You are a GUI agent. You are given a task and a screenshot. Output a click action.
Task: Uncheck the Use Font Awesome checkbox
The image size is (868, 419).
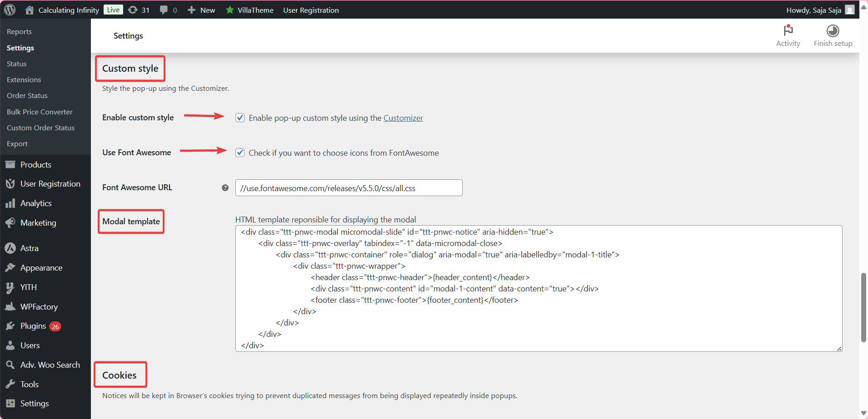pos(240,153)
